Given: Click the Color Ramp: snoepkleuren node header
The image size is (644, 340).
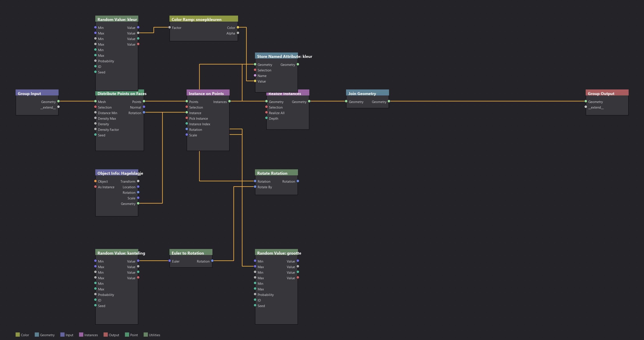Looking at the screenshot, I should 204,19.
